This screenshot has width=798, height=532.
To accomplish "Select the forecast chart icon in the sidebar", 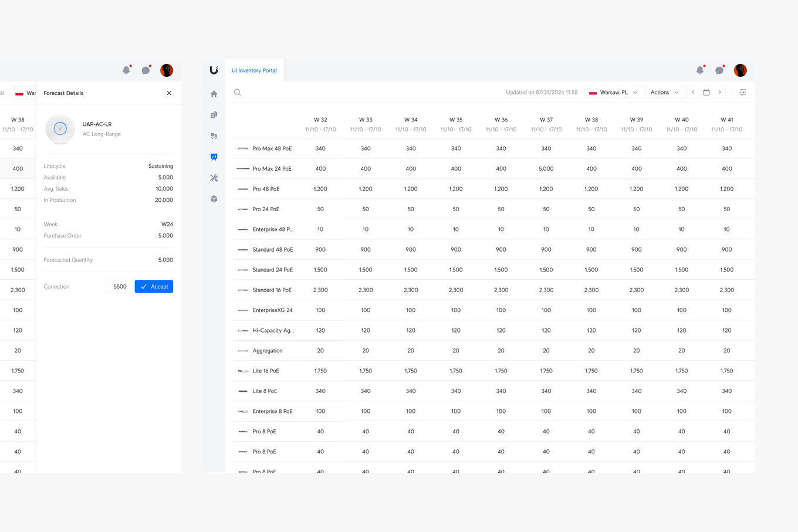I will [x=214, y=157].
